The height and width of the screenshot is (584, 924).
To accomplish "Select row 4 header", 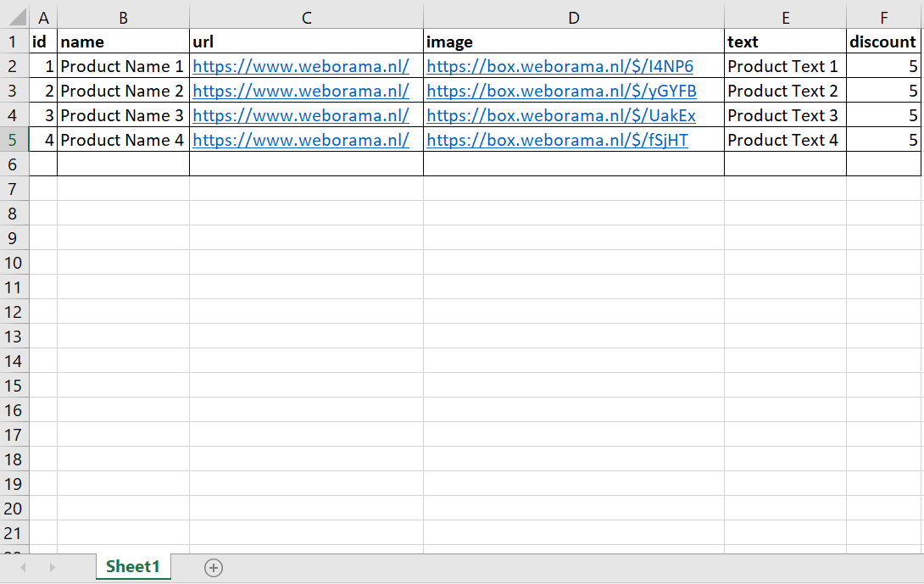I will (13, 115).
